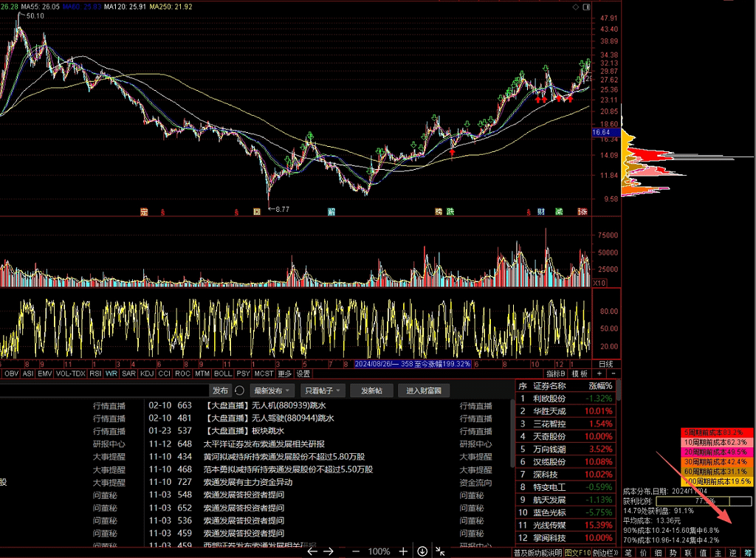
Task: Enable the BOLL indicator
Action: tap(223, 374)
